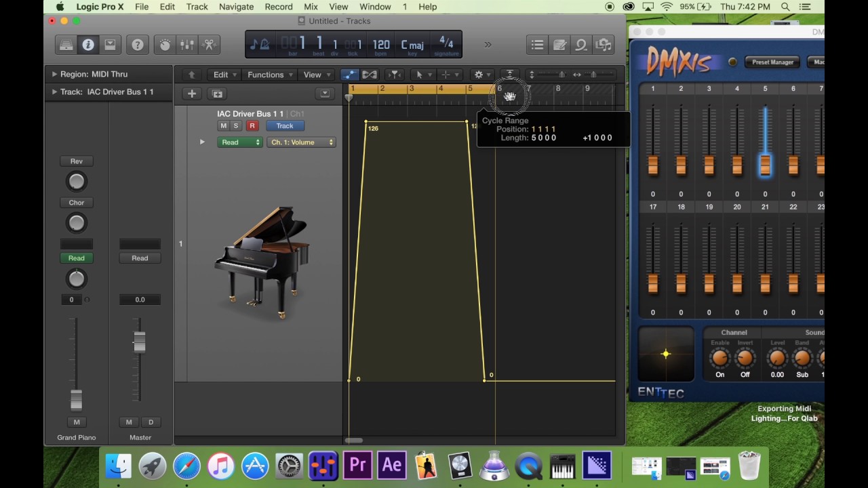Open the Functions dropdown menu

tap(270, 75)
